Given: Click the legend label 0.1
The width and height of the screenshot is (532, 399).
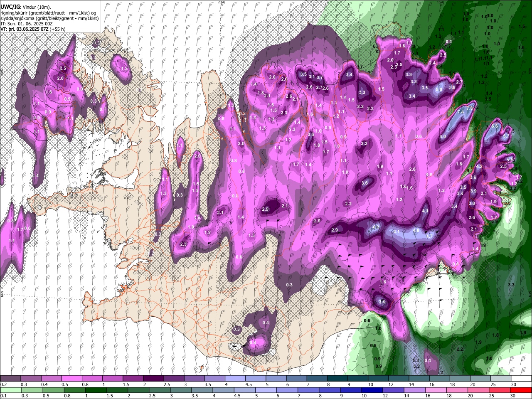Looking at the screenshot, I should coord(3,396).
